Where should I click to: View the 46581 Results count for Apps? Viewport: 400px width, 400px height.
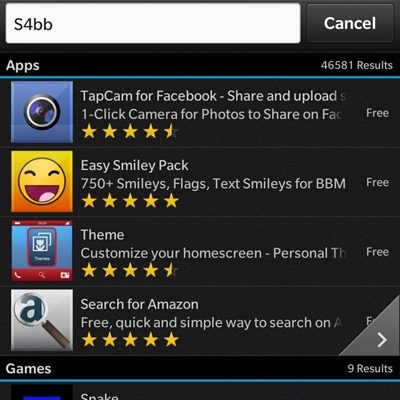pos(357,65)
